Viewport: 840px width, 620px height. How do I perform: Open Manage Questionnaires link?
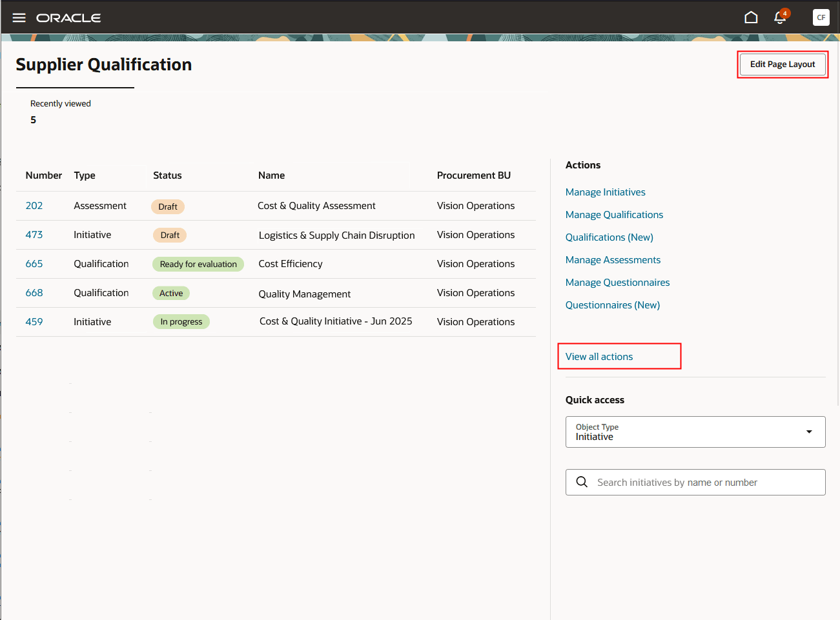coord(617,283)
